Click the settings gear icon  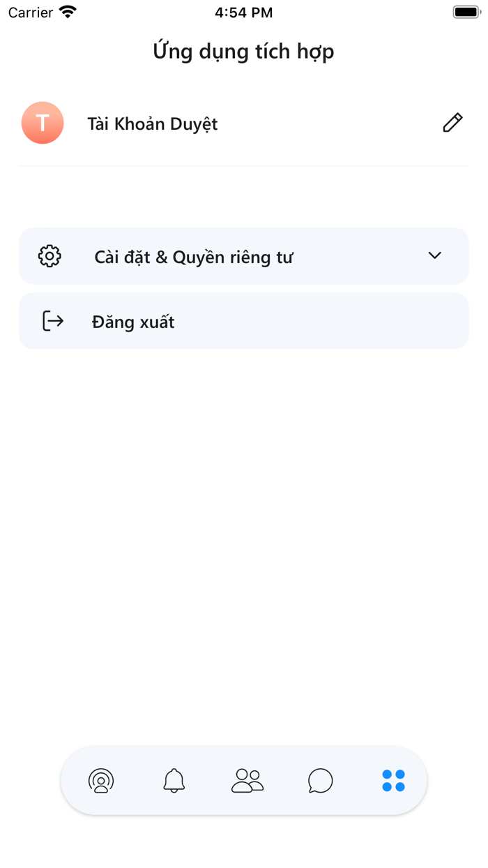point(49,255)
